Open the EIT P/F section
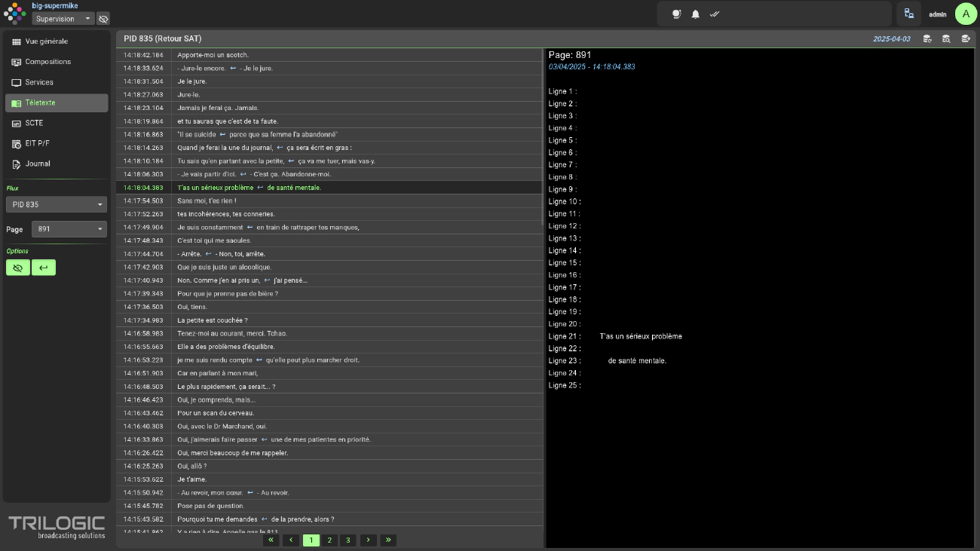 pyautogui.click(x=57, y=143)
